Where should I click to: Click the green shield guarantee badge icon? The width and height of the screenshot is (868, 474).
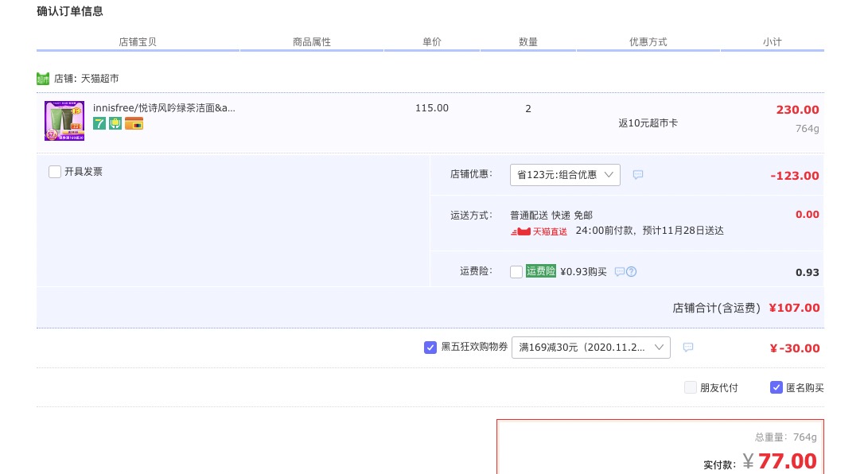(x=115, y=123)
